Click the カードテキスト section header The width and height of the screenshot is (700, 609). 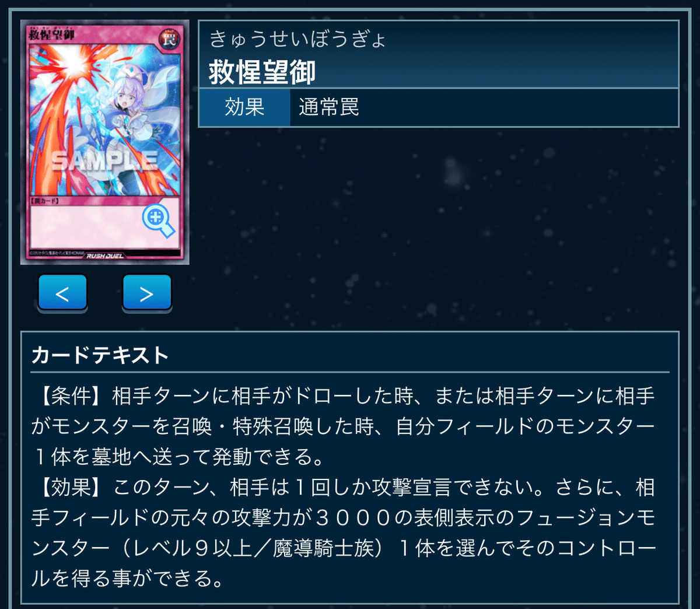coord(100,355)
